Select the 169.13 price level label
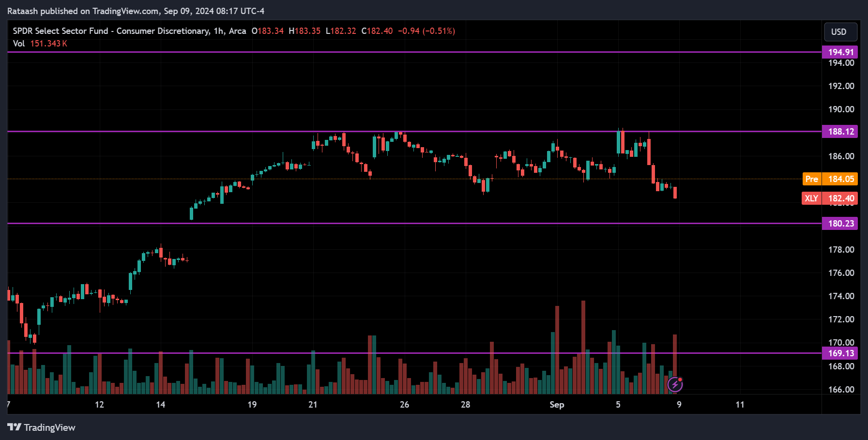Image resolution: width=868 pixels, height=440 pixels. tap(840, 353)
